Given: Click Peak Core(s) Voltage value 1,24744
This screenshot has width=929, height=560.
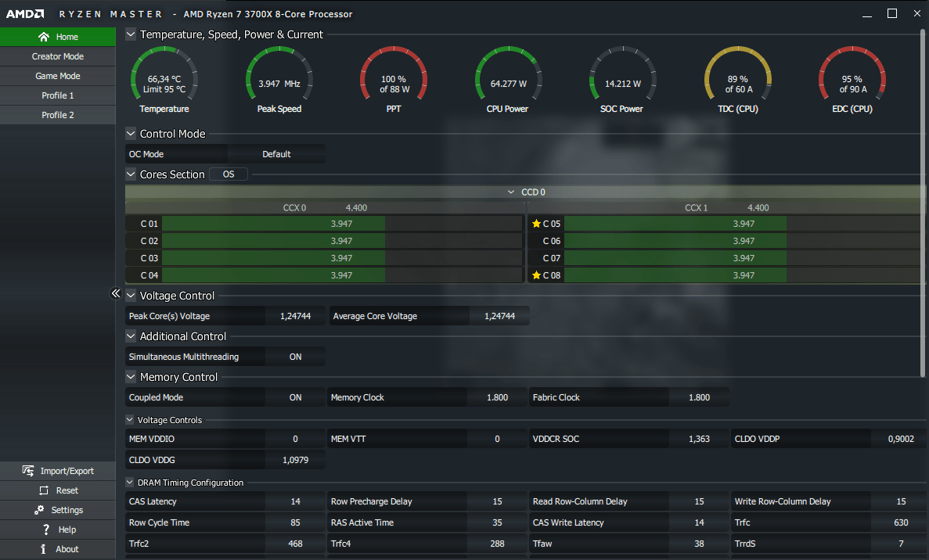Looking at the screenshot, I should point(295,316).
